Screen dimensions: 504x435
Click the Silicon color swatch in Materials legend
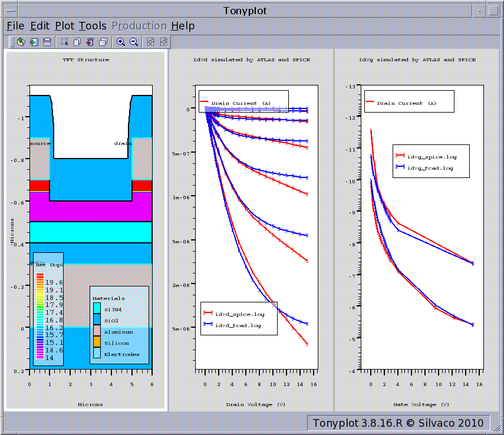click(97, 342)
